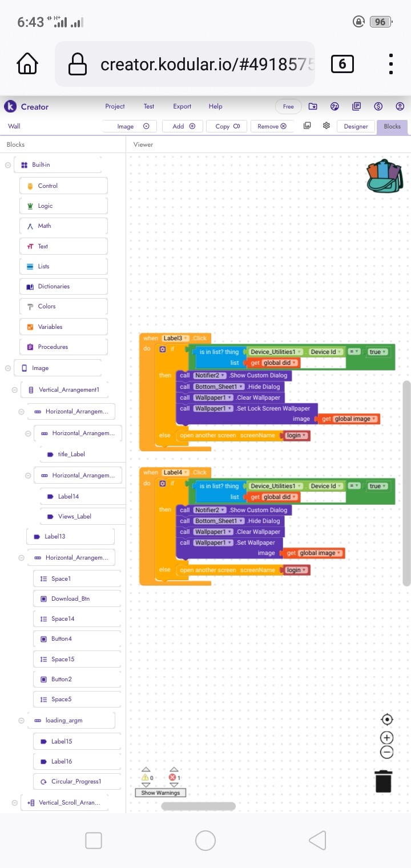The height and width of the screenshot is (868, 411).
Task: Collapse the loading_argm tree node
Action: point(21,721)
